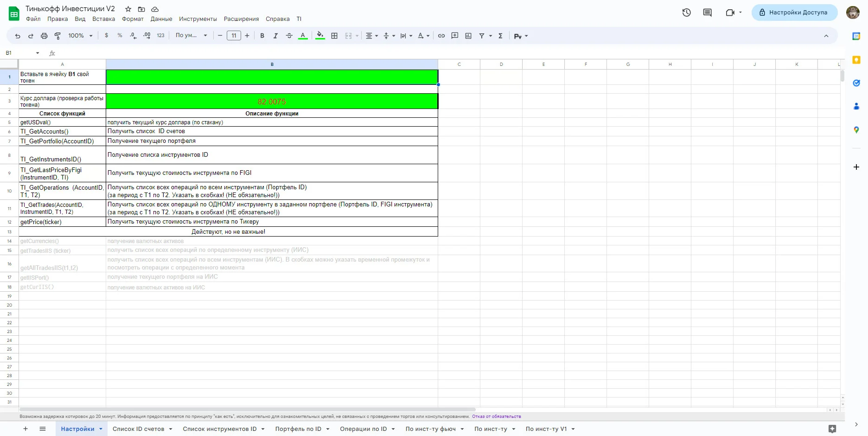Open number format 123 menu
Screen dimensions: 868x436
pos(160,36)
